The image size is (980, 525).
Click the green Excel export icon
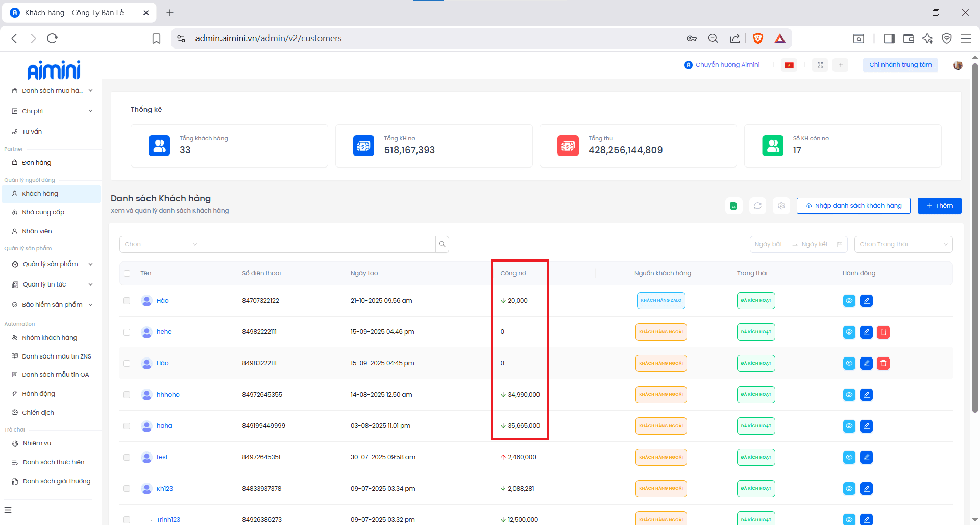click(x=733, y=206)
